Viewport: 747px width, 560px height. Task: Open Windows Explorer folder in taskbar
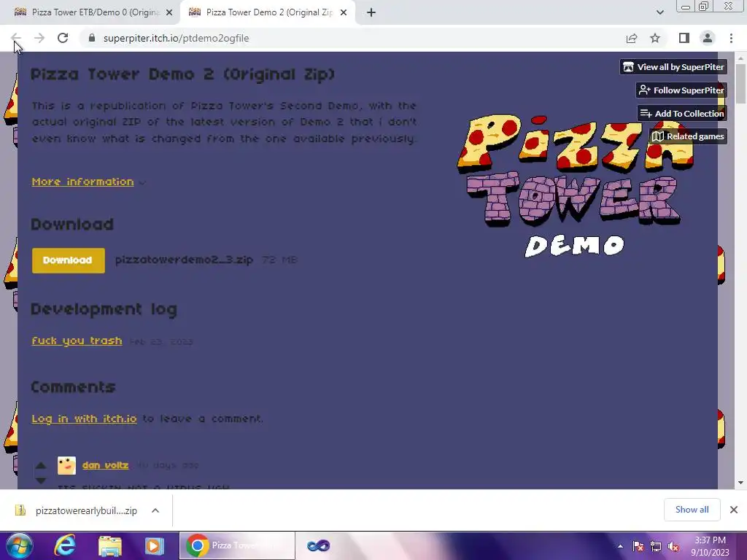pos(110,545)
